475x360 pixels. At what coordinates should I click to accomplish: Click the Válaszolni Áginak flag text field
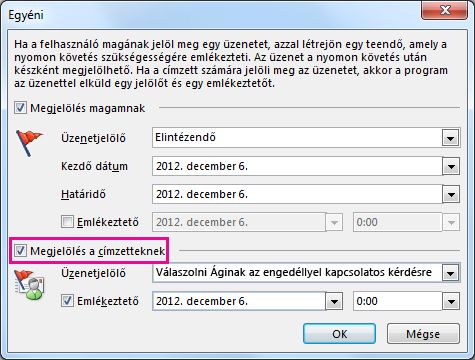pos(297,273)
